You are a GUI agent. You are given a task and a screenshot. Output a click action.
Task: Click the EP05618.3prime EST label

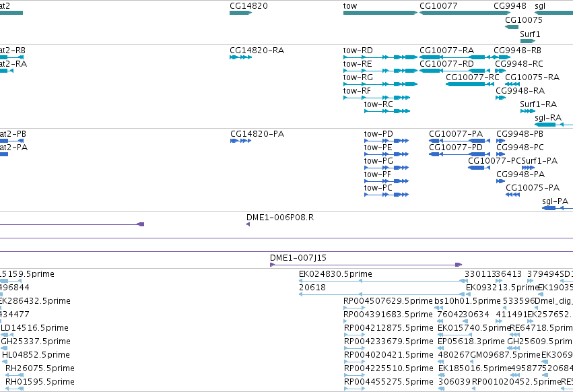click(x=471, y=342)
